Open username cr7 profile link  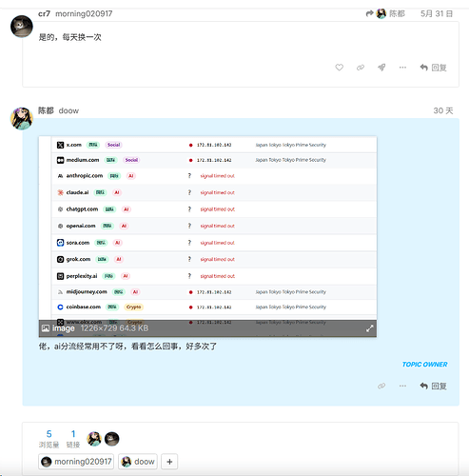pos(44,13)
